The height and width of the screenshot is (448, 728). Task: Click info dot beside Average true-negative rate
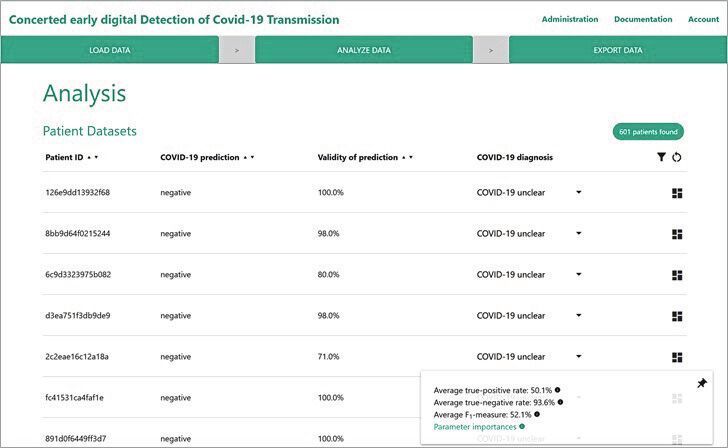pyautogui.click(x=560, y=402)
